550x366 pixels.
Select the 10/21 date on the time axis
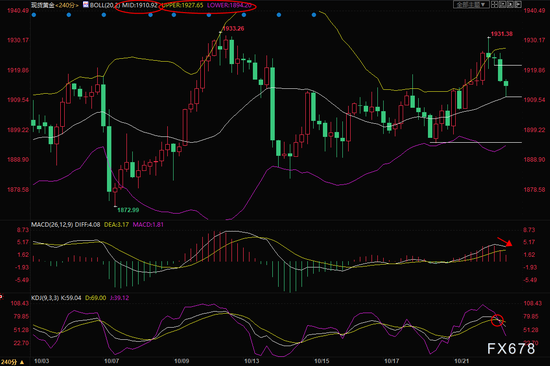click(x=462, y=361)
